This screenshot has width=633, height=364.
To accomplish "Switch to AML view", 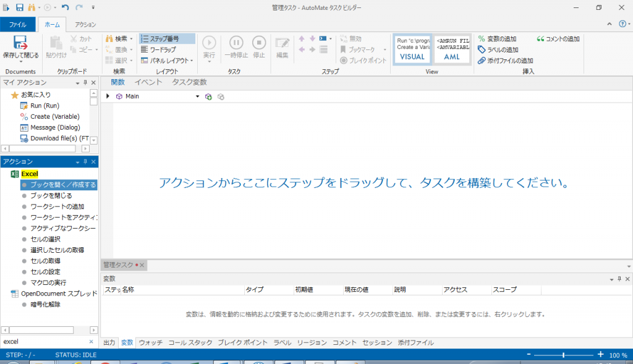I will (x=452, y=49).
